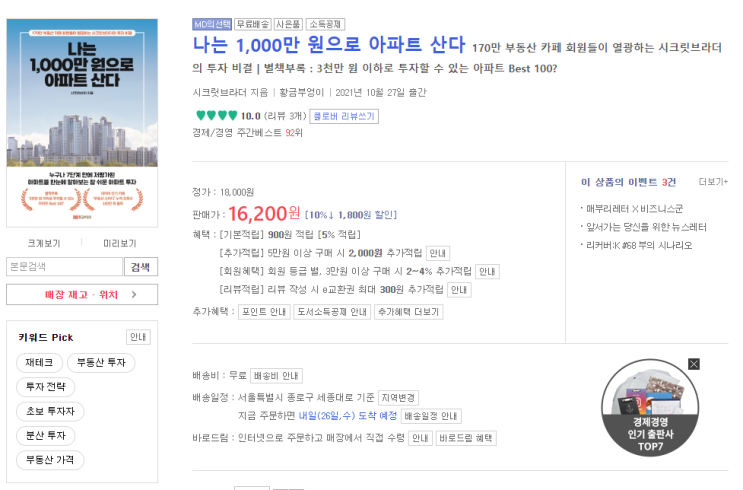
Task: Open event 앞서가는 당신을 위한 뉴스레터
Action: (x=646, y=227)
